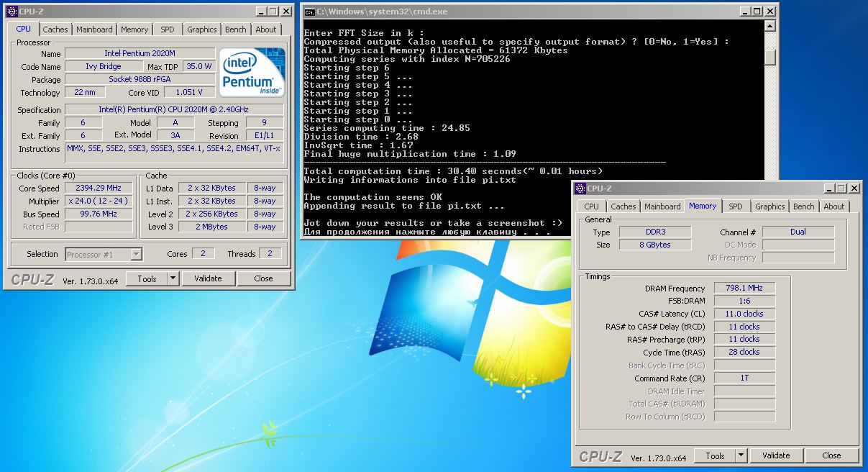Click the Tools button in the Memory window
This screenshot has width=868, height=472.
point(715,455)
